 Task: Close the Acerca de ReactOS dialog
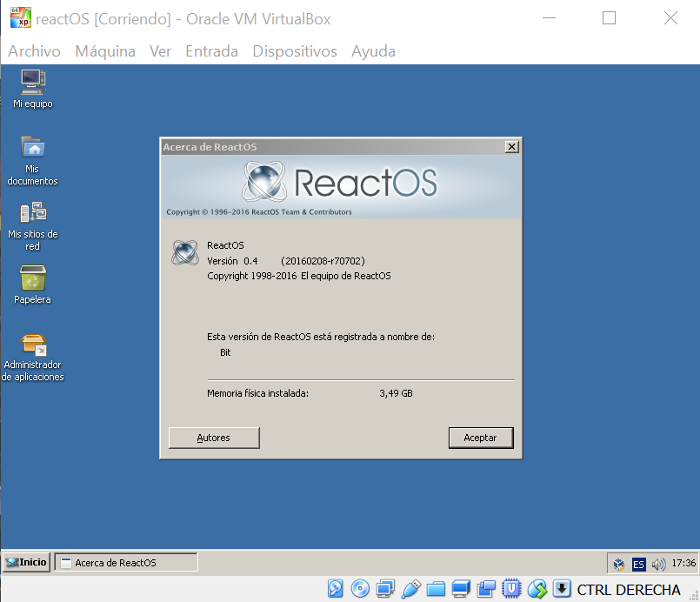coord(511,147)
